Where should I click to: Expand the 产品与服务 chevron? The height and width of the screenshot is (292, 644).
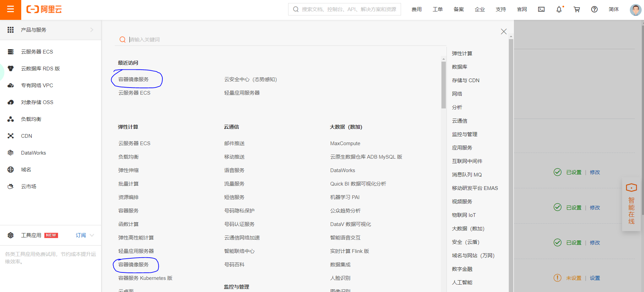92,30
